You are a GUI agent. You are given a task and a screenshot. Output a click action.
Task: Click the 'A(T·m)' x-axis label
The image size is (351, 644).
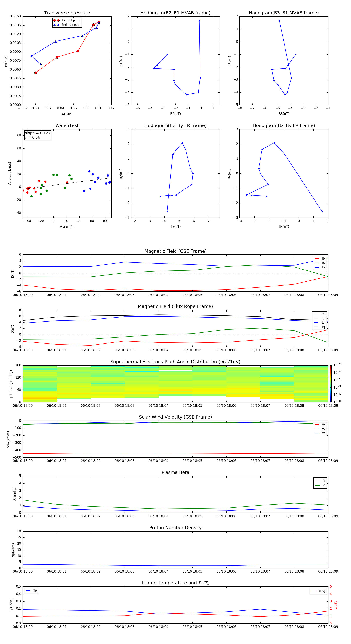click(67, 114)
